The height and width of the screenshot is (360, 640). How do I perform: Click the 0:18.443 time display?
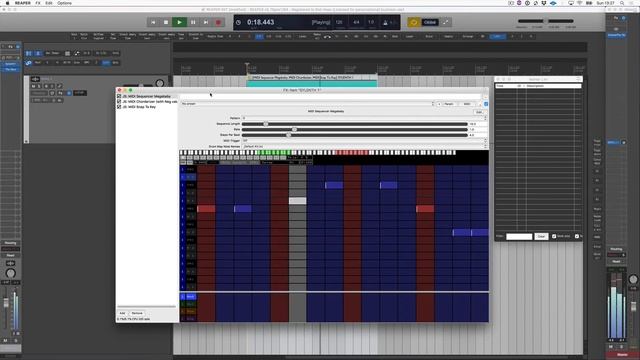pyautogui.click(x=260, y=22)
